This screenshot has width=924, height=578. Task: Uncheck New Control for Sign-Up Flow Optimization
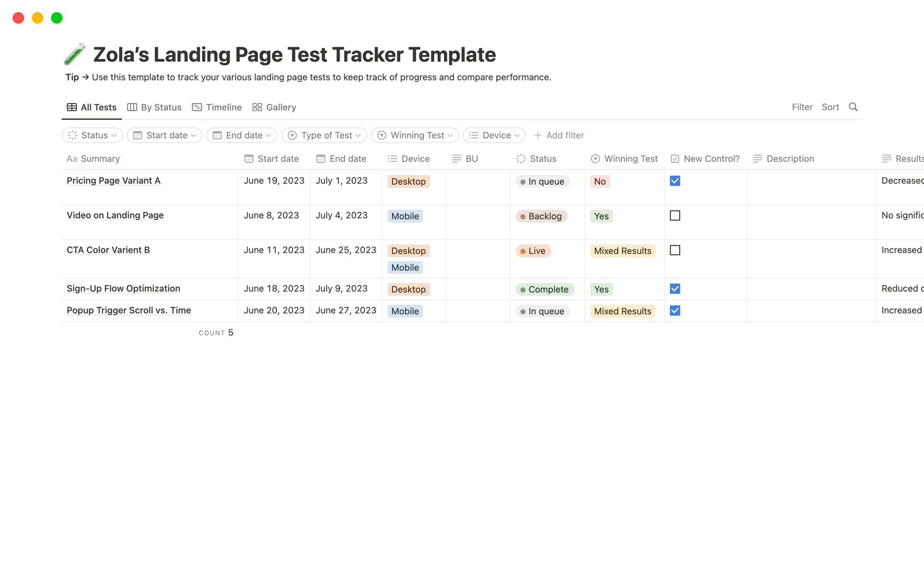[675, 289]
